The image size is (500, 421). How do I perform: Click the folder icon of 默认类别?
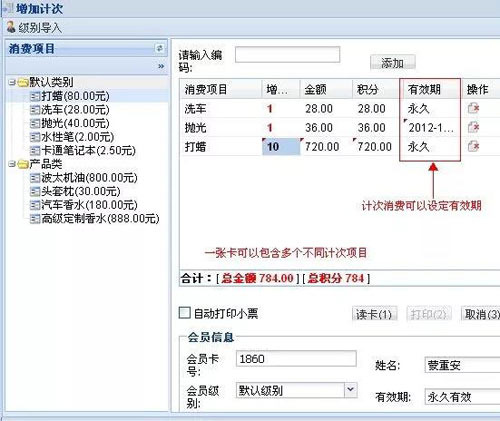tap(23, 82)
